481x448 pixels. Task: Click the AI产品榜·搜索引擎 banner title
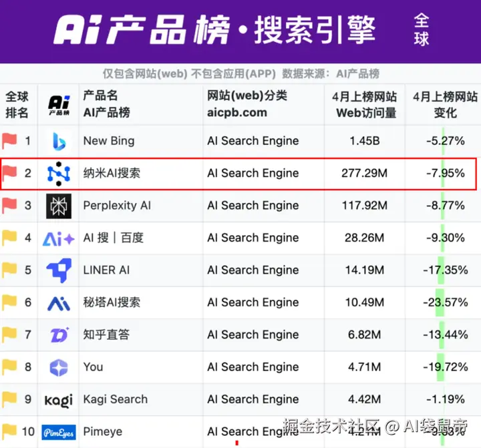point(214,30)
